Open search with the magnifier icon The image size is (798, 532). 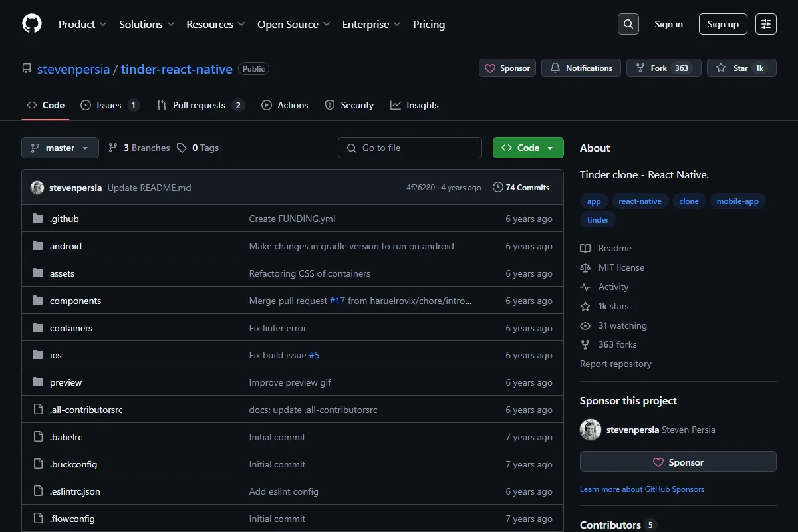click(x=628, y=24)
